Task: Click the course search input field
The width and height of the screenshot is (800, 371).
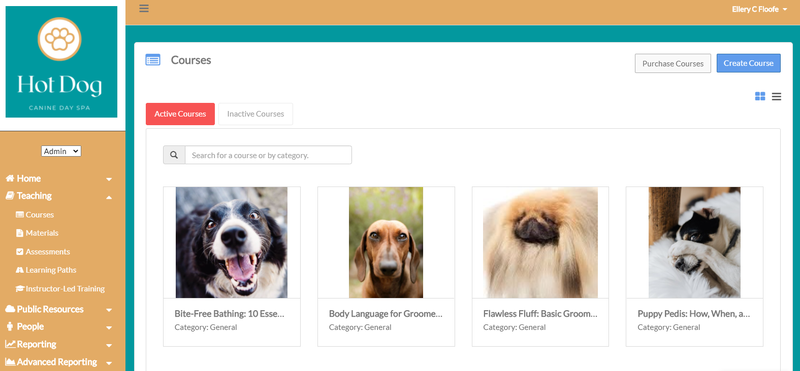Action: pos(268,155)
